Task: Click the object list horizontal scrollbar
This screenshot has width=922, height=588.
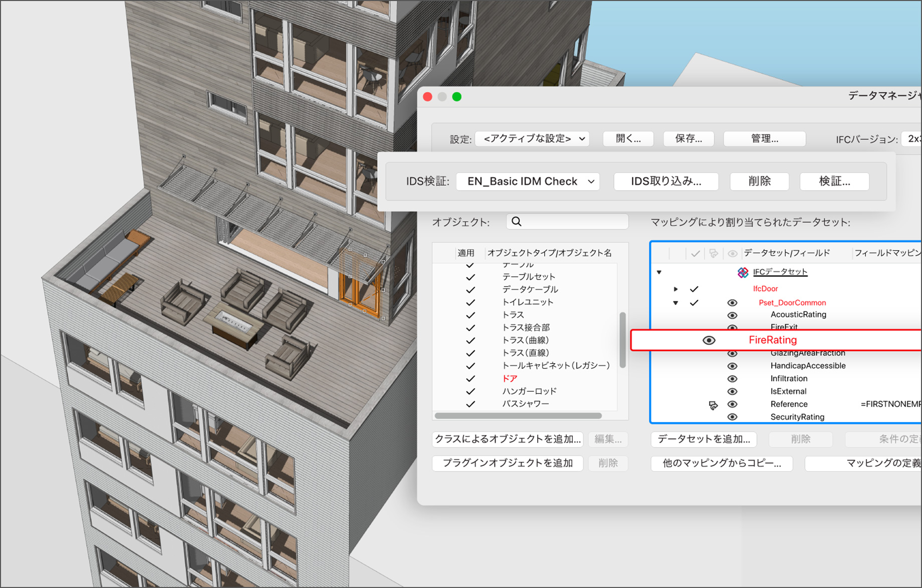Action: click(518, 416)
